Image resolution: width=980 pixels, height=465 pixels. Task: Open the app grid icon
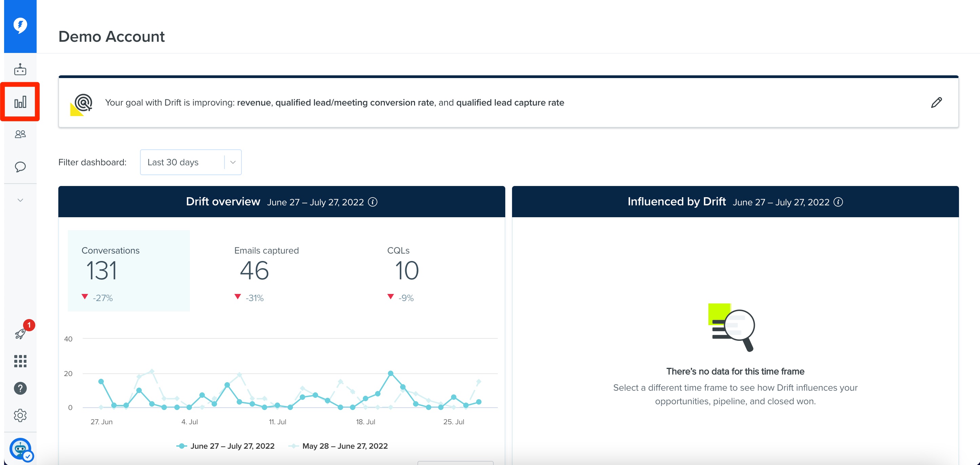tap(20, 361)
